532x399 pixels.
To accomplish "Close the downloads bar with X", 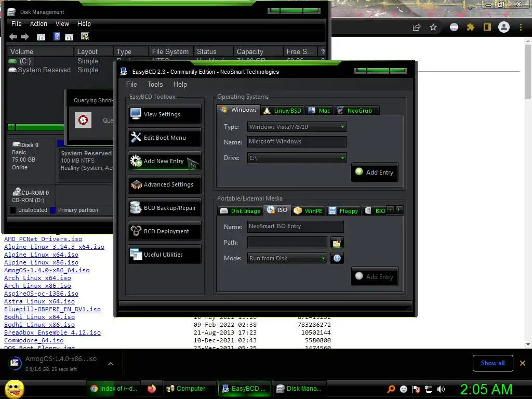I will pos(523,363).
